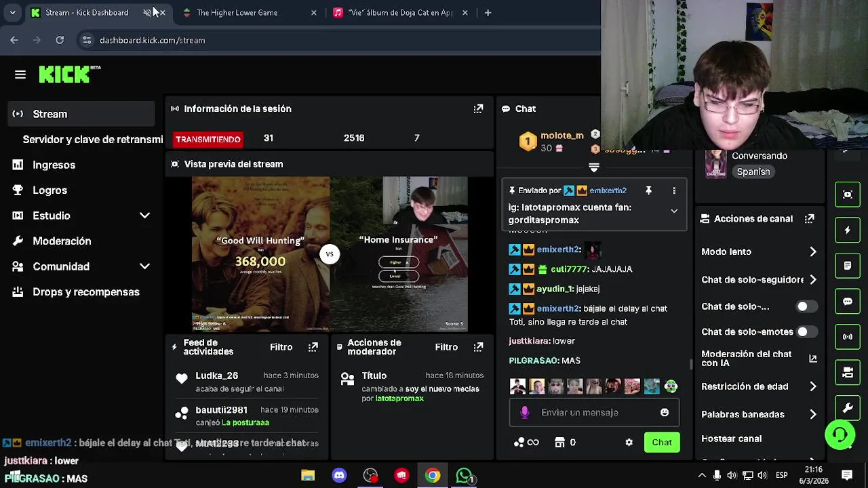Click La posturaaa reward text
Viewport: 868px width, 488px height.
[x=245, y=422]
